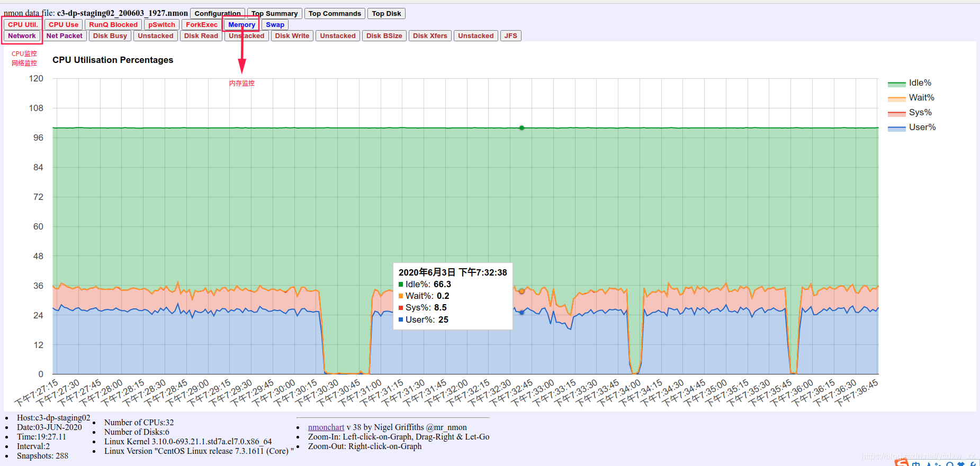Click the Sys% legend label
Viewport: 980px width, 466px height.
pos(920,113)
